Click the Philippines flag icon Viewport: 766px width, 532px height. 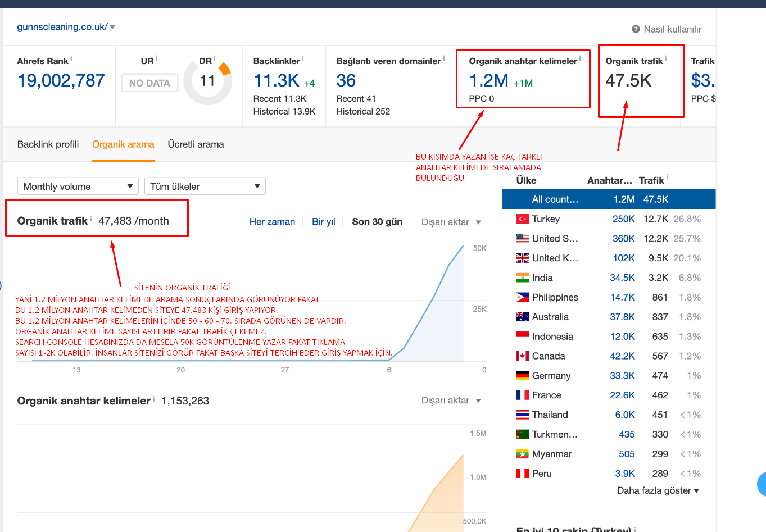point(523,297)
